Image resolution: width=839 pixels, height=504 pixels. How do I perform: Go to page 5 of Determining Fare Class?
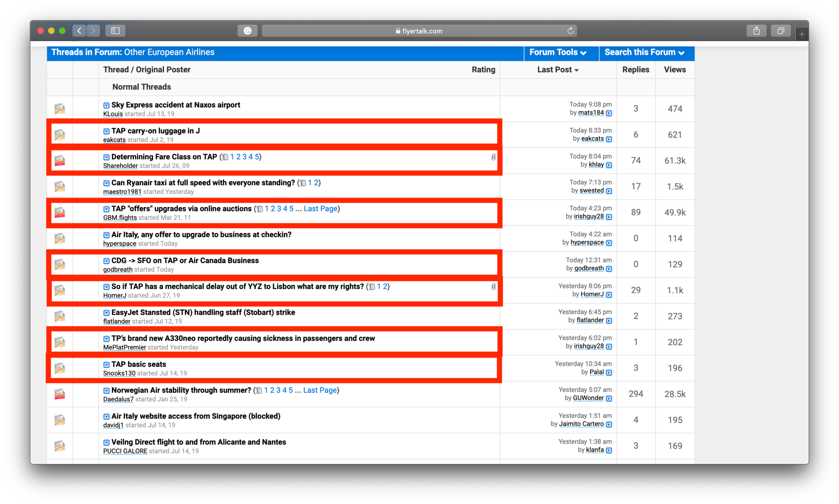click(x=257, y=157)
